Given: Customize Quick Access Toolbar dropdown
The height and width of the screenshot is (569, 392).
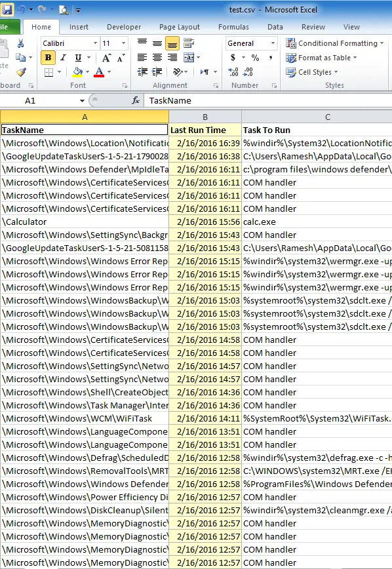Looking at the screenshot, I should click(79, 10).
